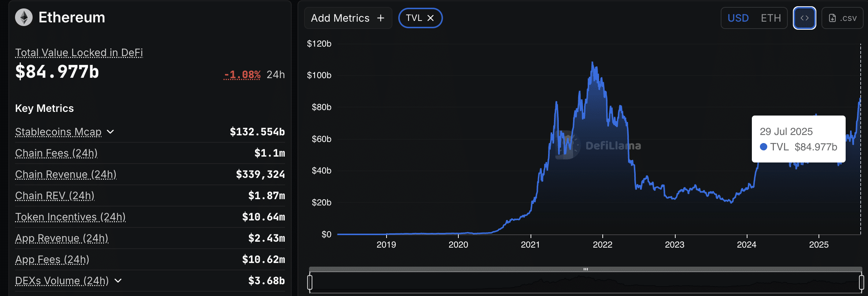Viewport: 868px width, 296px height.
Task: Click plus icon in Add Metrics
Action: [381, 18]
